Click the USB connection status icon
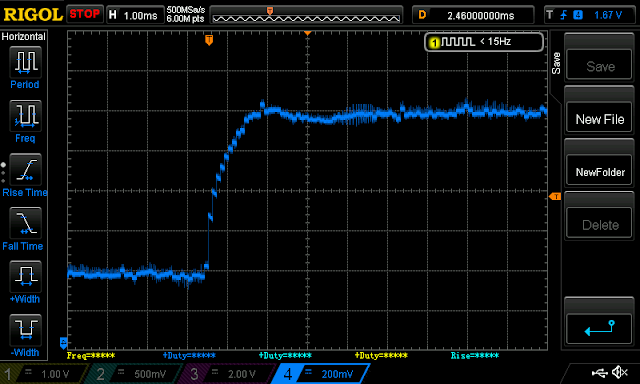Image resolution: width=640 pixels, height=384 pixels. [x=600, y=372]
